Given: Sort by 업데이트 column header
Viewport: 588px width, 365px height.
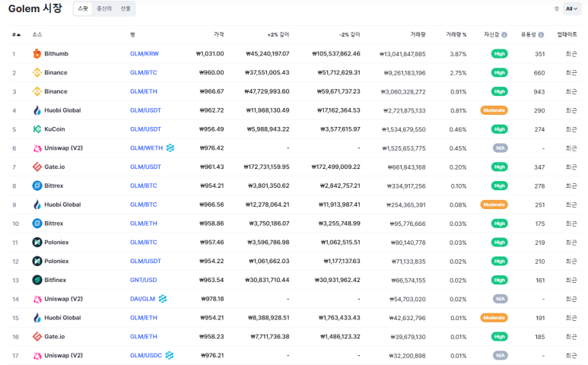Looking at the screenshot, I should point(567,34).
